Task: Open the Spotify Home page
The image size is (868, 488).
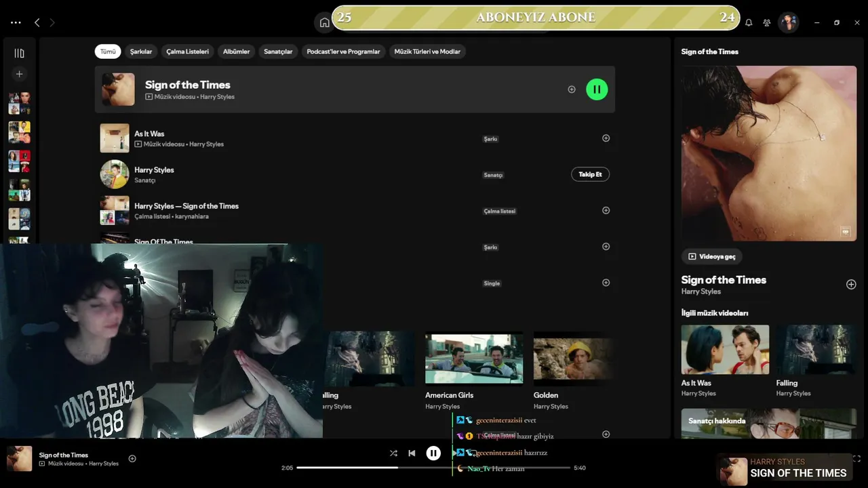Action: (x=324, y=22)
